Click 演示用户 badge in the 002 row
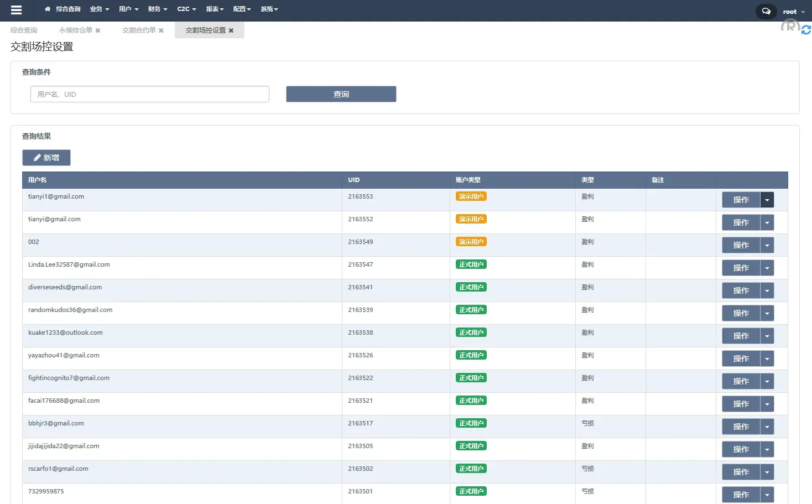Image resolution: width=812 pixels, height=504 pixels. tap(471, 242)
